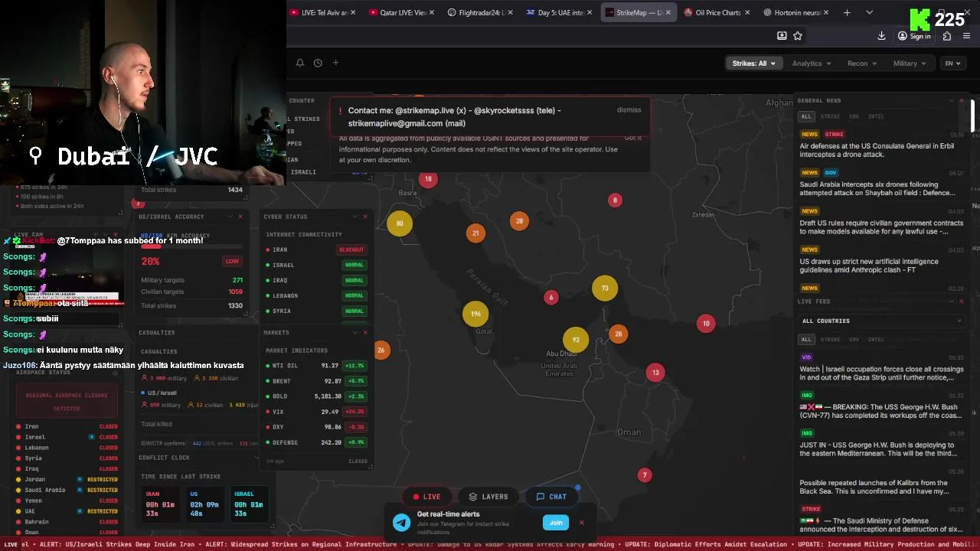The image size is (980, 551).
Task: Toggle the LAYERS control
Action: pos(488,497)
